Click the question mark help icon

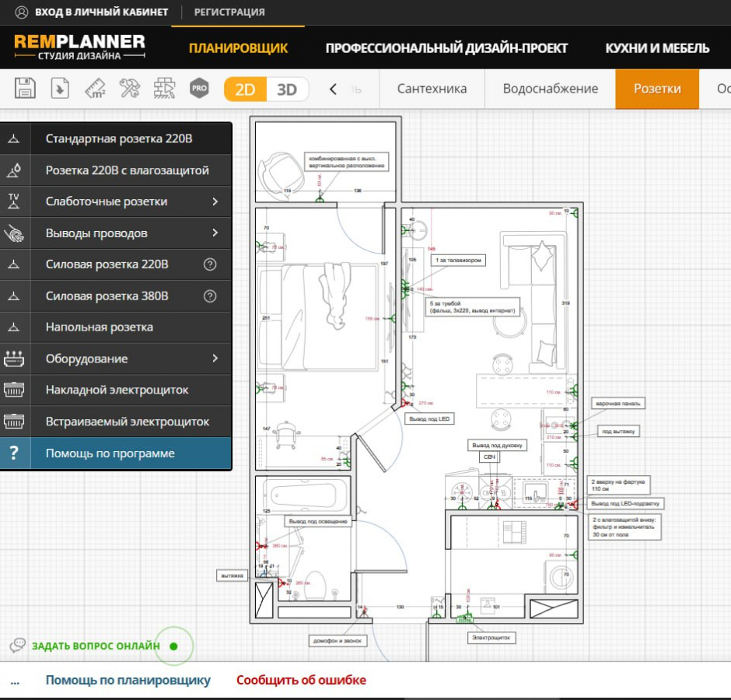tap(14, 453)
